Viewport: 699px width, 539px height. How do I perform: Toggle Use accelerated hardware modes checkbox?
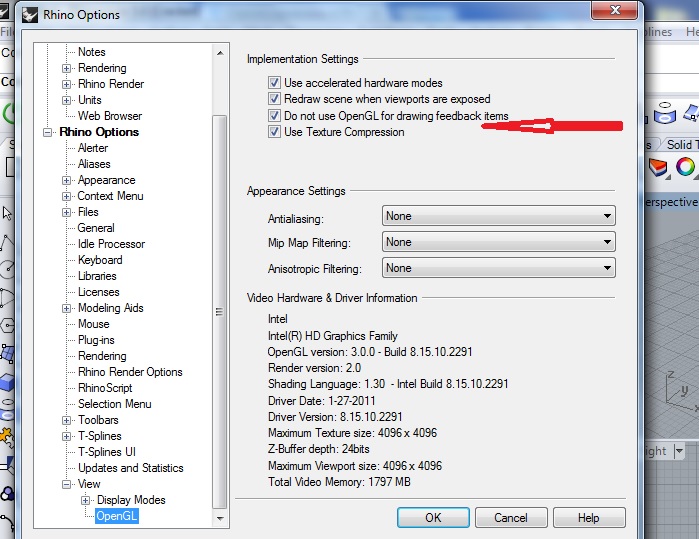[274, 82]
